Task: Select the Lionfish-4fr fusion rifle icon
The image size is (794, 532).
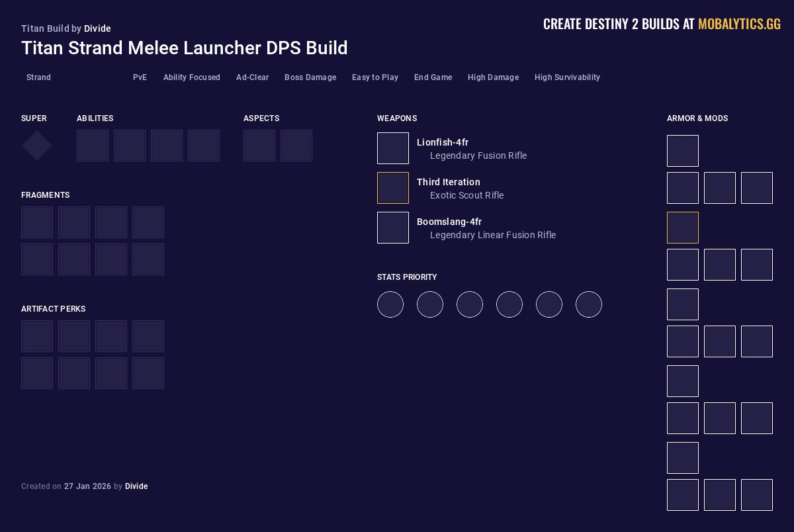Action: [x=393, y=148]
